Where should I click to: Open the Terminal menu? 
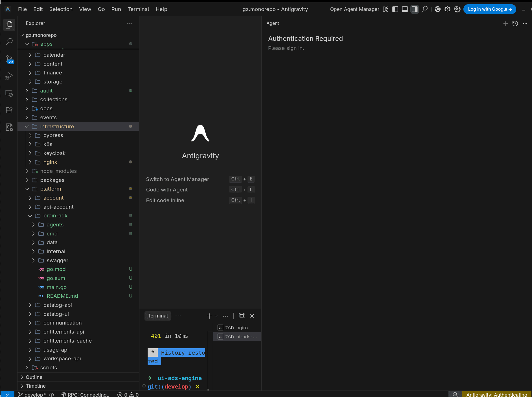pyautogui.click(x=138, y=9)
